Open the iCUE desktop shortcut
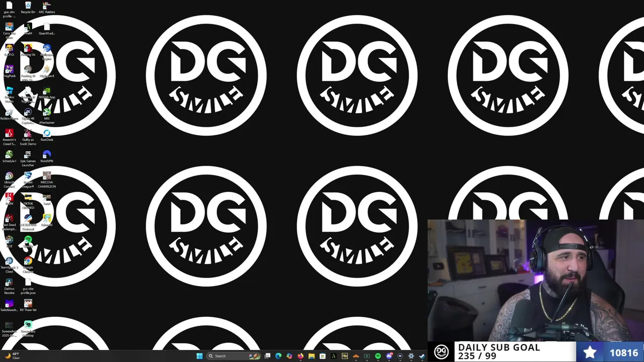 (9, 241)
